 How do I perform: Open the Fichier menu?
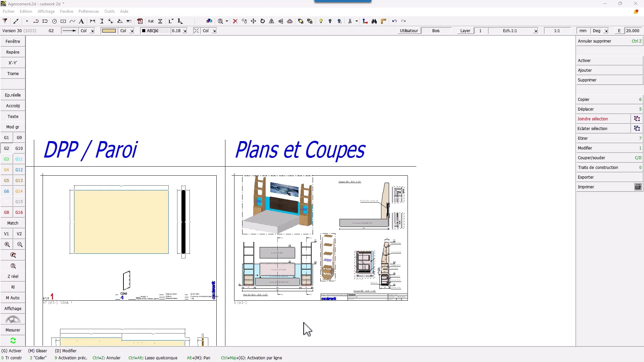click(x=8, y=11)
